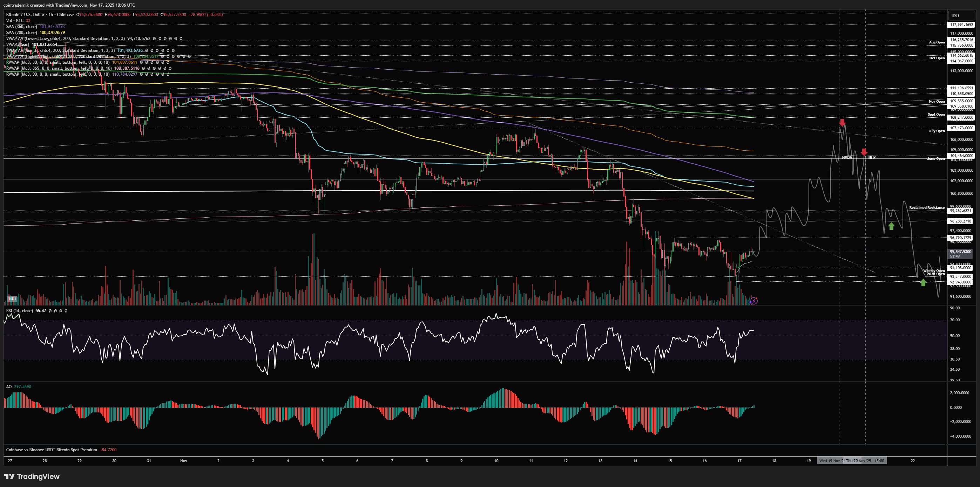Select the SMA (200, close) indicator legend
The image size is (980, 487).
[x=22, y=33]
